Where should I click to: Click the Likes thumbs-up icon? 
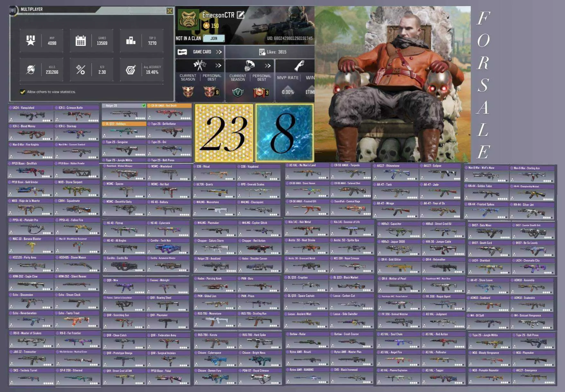[x=262, y=52]
